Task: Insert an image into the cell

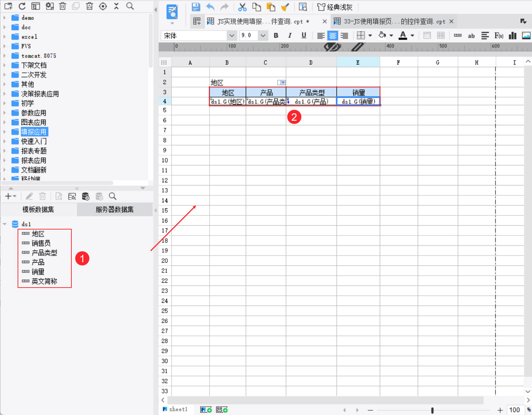Action: [x=526, y=36]
